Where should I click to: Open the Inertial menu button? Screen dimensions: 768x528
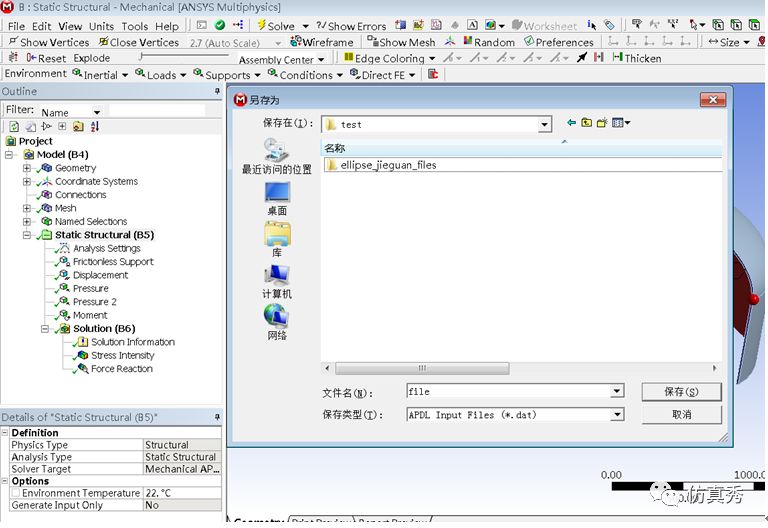[x=100, y=74]
